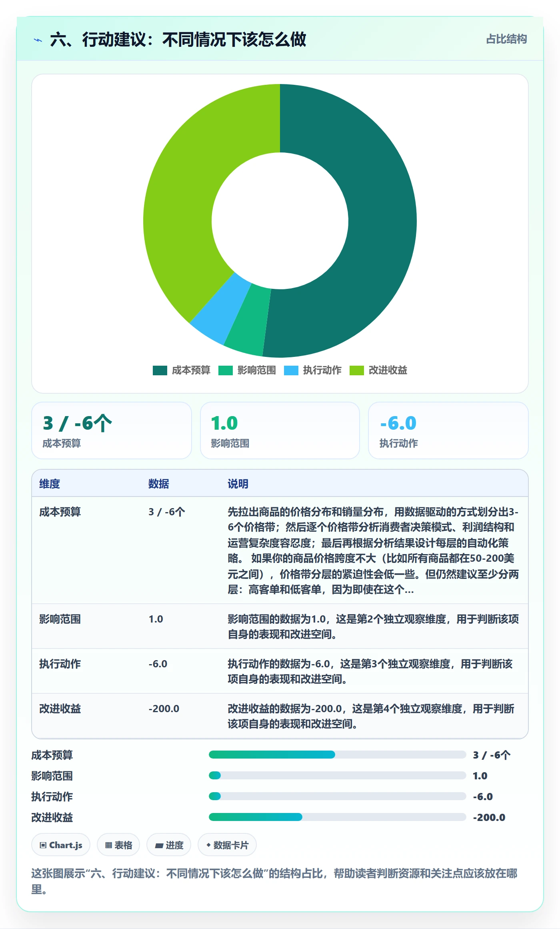The image size is (560, 929).
Task: Toggle the 执行动作 legend entry
Action: tap(313, 370)
